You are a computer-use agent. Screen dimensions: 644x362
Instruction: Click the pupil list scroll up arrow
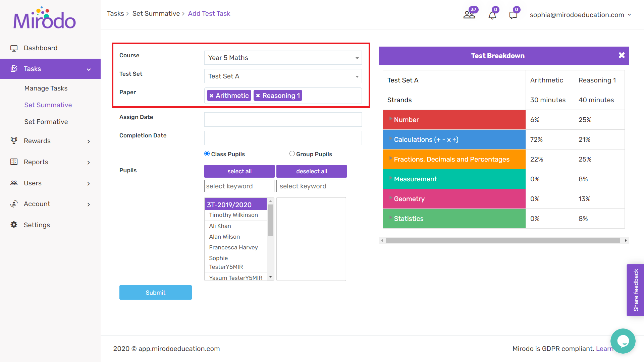tap(270, 201)
